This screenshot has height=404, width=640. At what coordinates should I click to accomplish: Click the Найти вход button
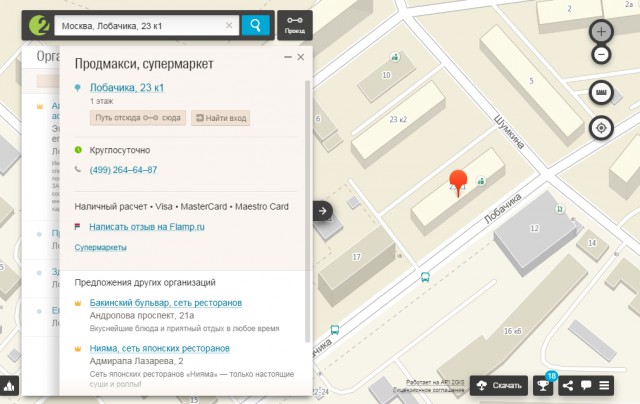pos(221,118)
